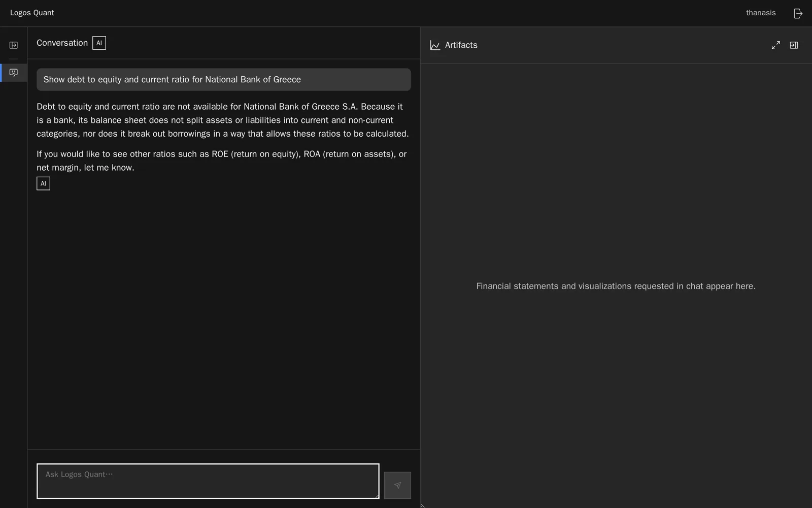812x508 pixels.
Task: Click the Logos Quant app title
Action: 32,13
